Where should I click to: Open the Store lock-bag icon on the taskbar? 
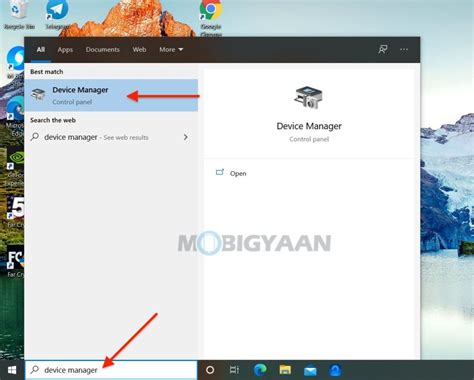[x=335, y=370]
